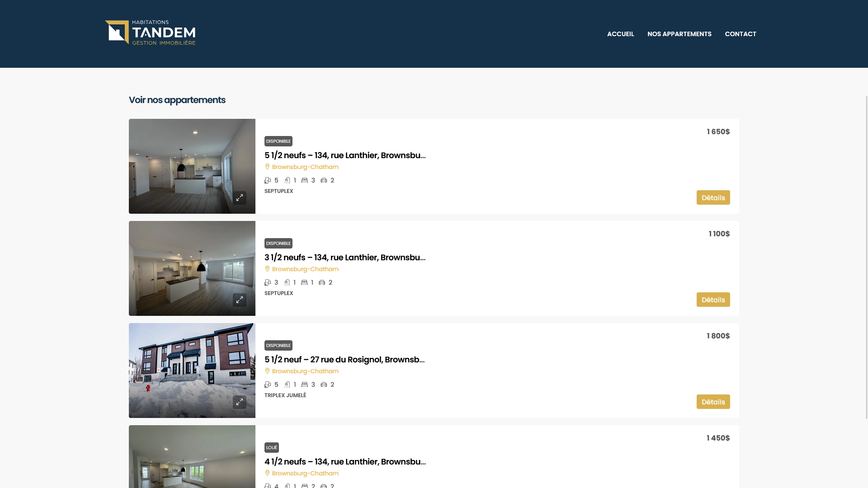The image size is (868, 488).
Task: Expand photo of the 1 650$ apartment
Action: point(240,198)
